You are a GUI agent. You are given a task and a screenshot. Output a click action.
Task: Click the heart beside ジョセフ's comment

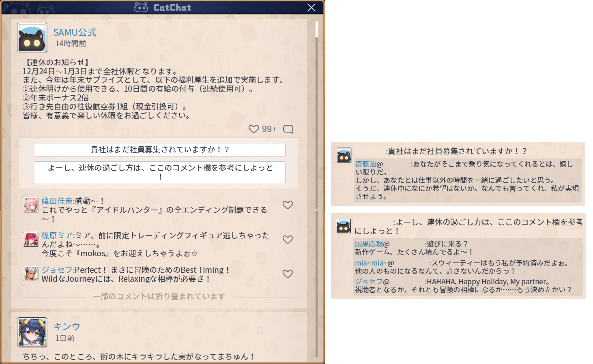click(288, 274)
